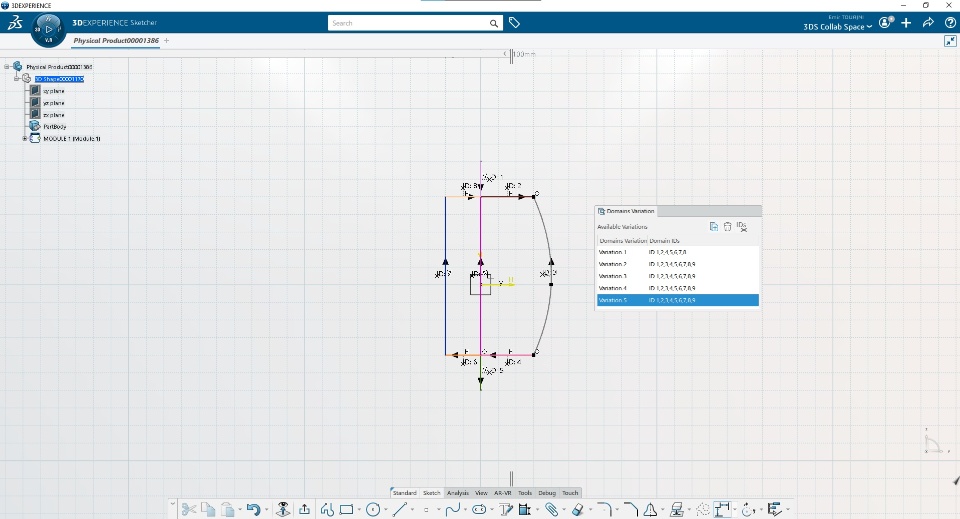Switch to the Sketch toolbar tab
Screen dimensions: 960x519
click(432, 493)
